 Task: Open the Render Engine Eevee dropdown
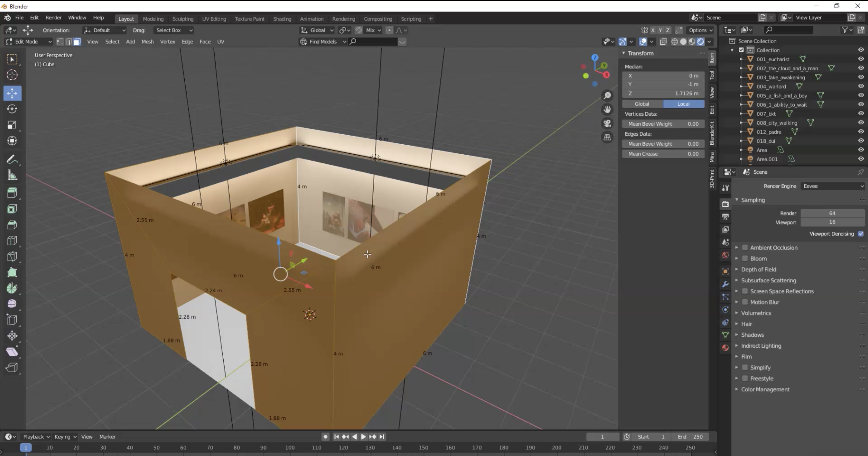pos(832,186)
